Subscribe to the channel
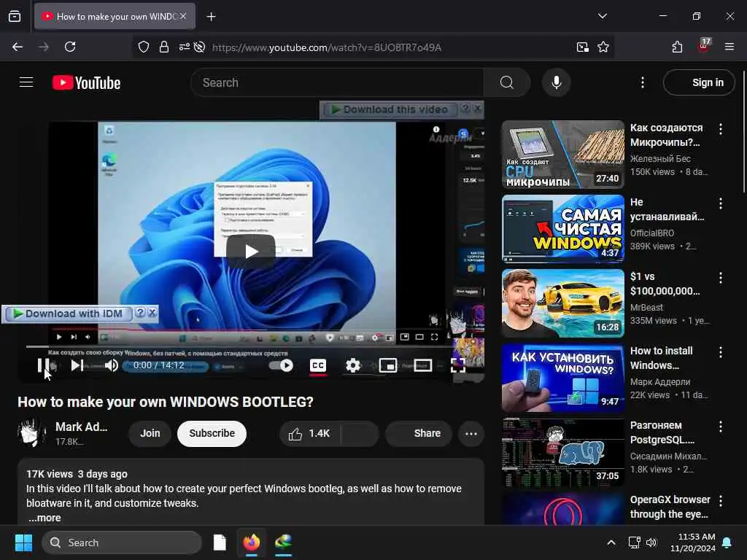 [212, 433]
